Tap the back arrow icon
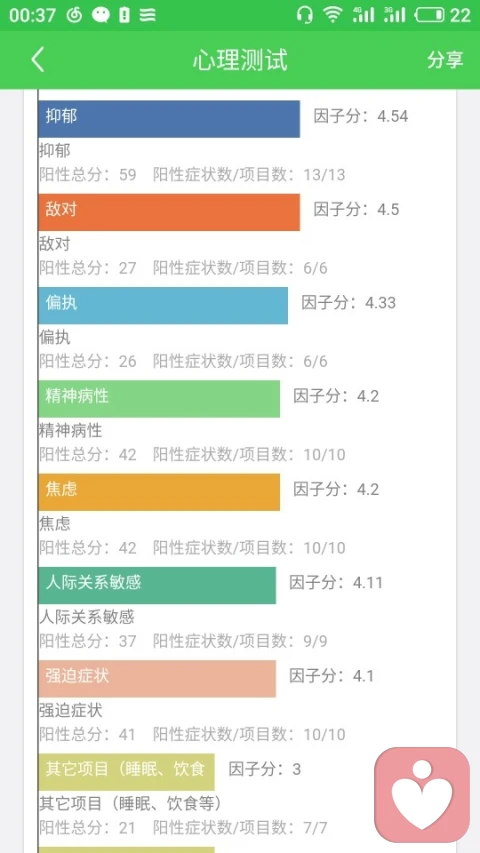This screenshot has height=853, width=480. pyautogui.click(x=38, y=59)
